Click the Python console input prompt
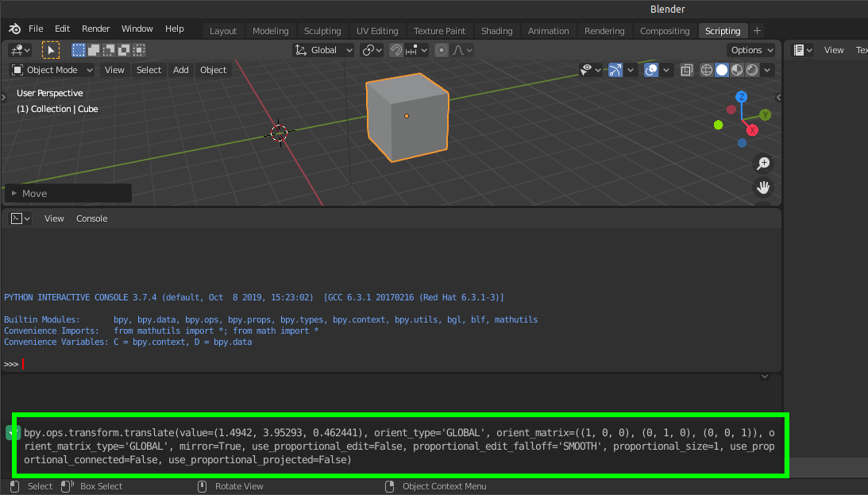 point(24,364)
